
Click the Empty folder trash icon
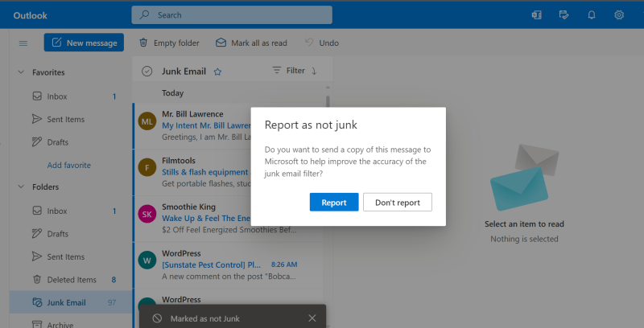(143, 43)
